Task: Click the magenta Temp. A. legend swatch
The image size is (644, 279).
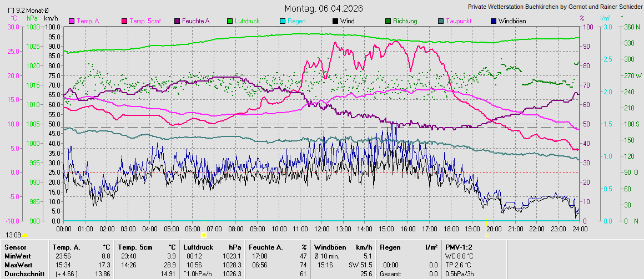Action: tap(72, 21)
